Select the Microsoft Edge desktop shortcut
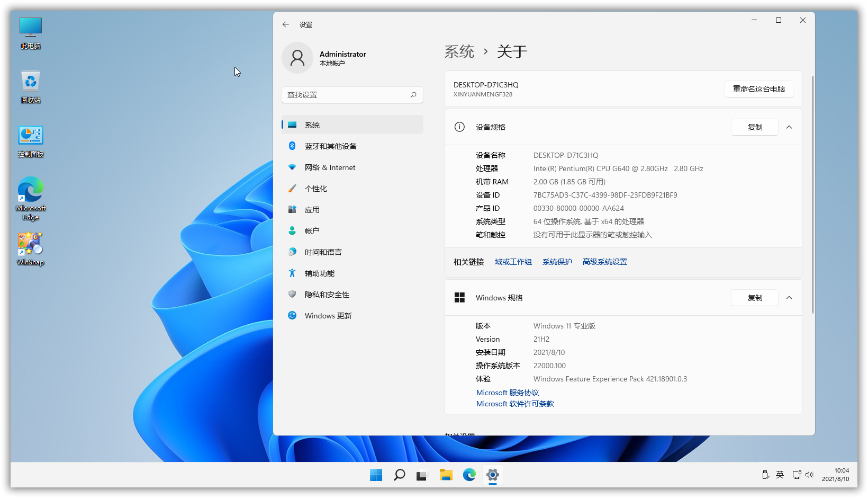The image size is (868, 498). tap(31, 199)
